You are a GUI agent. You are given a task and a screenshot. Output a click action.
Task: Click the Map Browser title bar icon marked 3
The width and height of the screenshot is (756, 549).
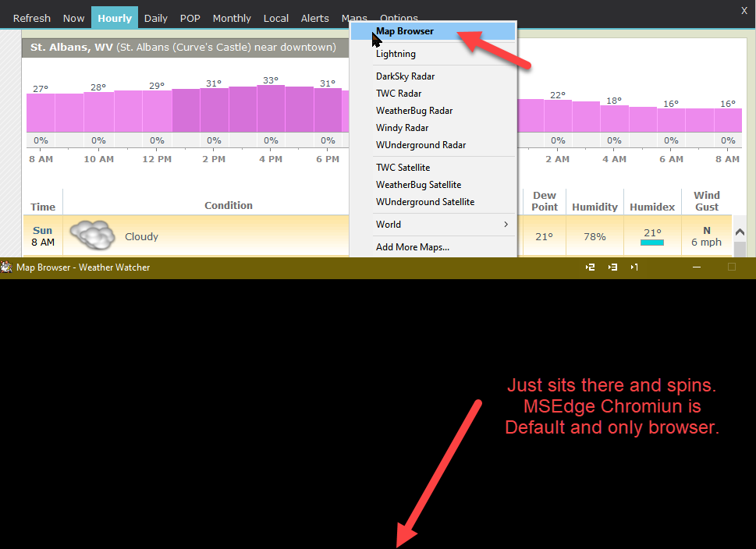(612, 267)
